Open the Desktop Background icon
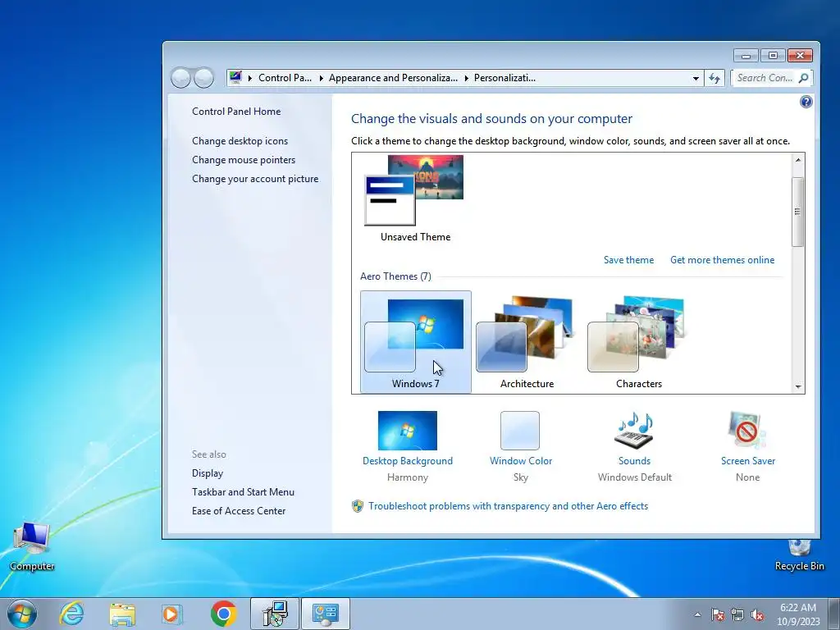This screenshot has height=630, width=840. point(407,430)
